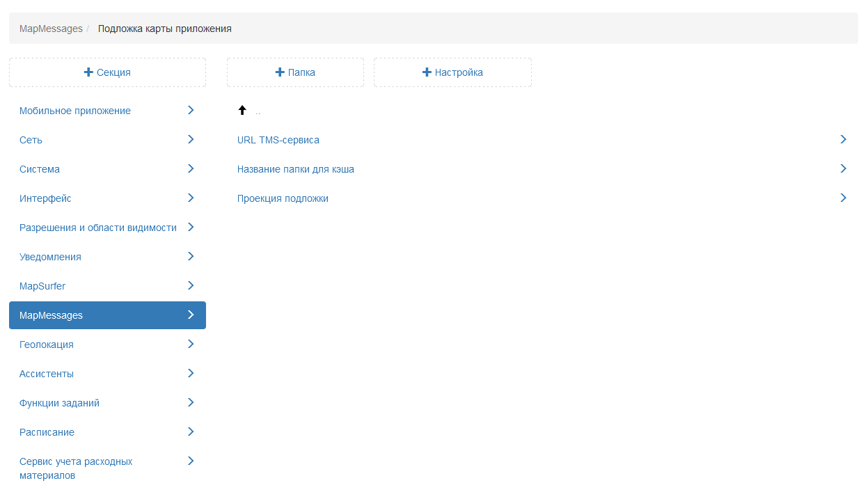Click chevron next to Ассистенты
868x499 pixels.
click(x=191, y=373)
